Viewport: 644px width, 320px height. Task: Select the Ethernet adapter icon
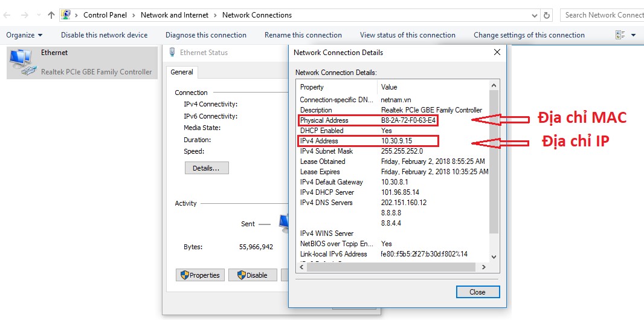[x=22, y=62]
